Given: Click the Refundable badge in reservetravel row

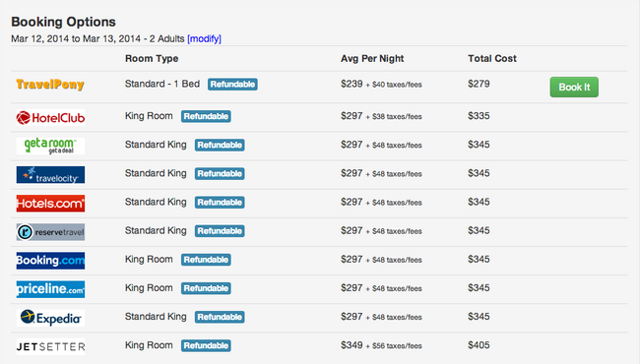Looking at the screenshot, I should (x=220, y=231).
